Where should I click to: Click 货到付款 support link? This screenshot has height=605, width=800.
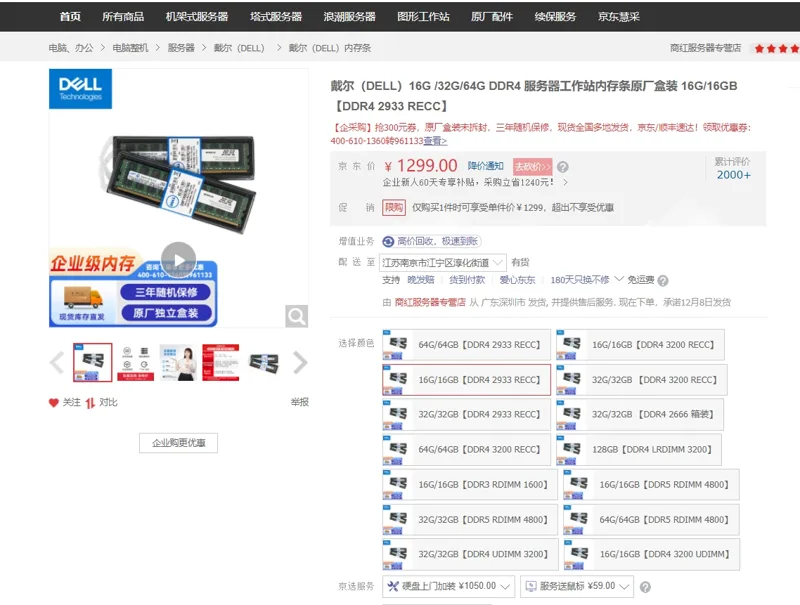[467, 280]
